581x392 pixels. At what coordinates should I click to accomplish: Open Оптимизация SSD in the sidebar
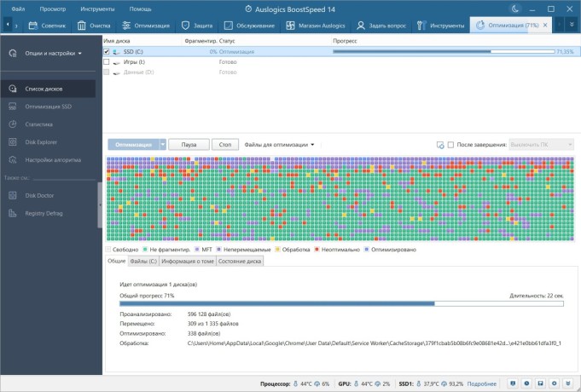tap(47, 107)
